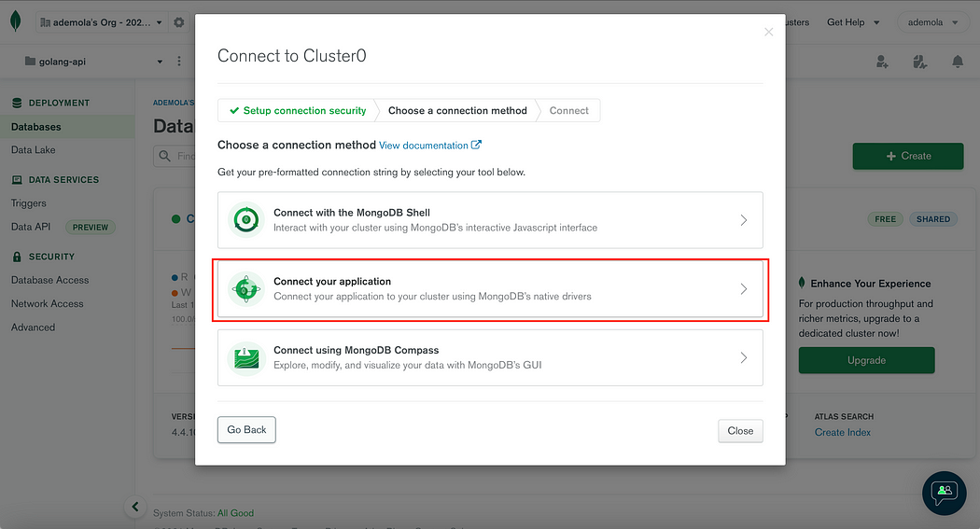Choose Connect with the MongoDB Shell
Screen dimensions: 980x529
click(x=490, y=220)
